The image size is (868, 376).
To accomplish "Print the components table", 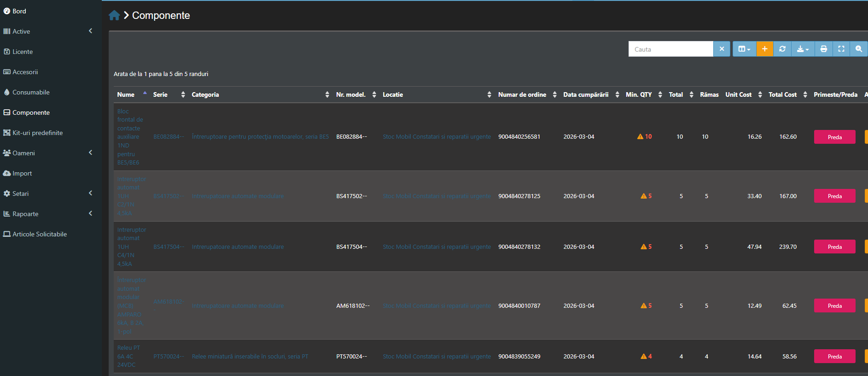I will pos(823,49).
